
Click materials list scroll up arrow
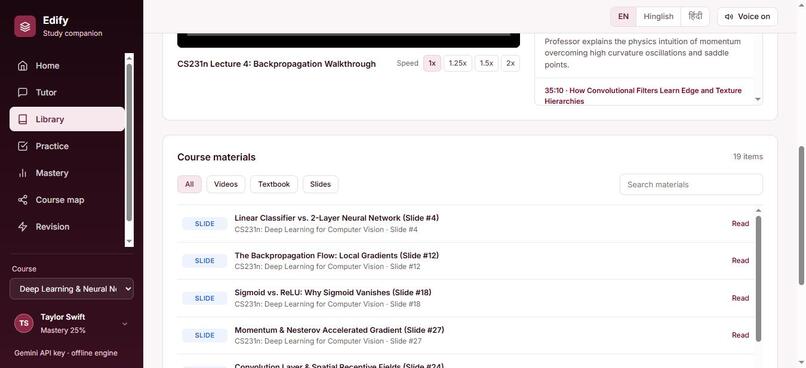point(758,211)
